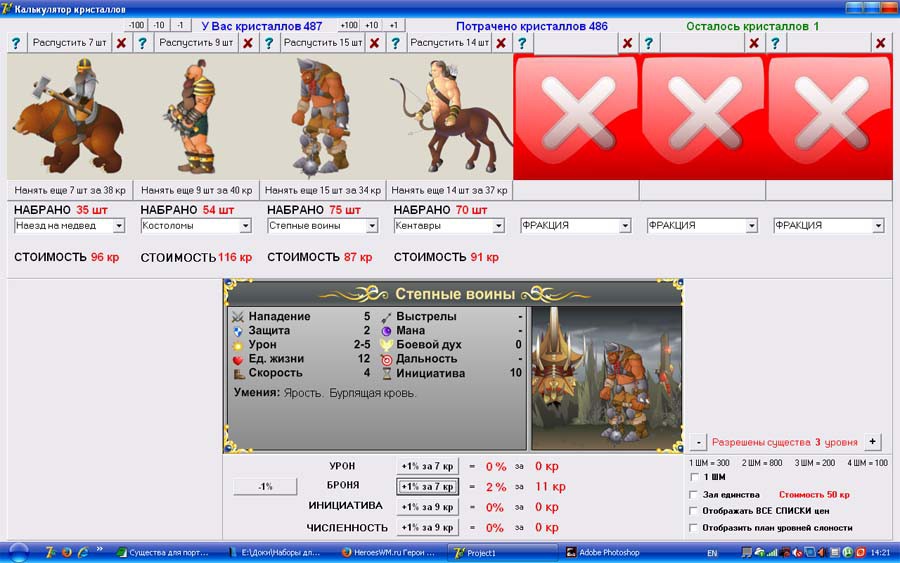Click УРОН '+1% за 7 кр' button

point(427,466)
